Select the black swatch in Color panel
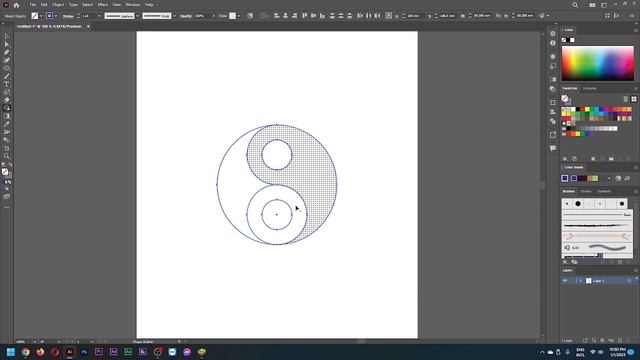 (568, 40)
